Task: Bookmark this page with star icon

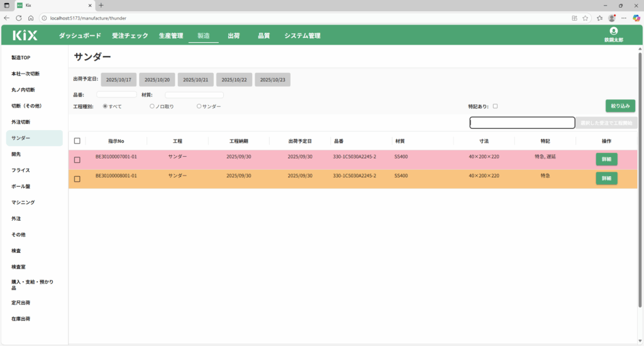Action: point(585,18)
